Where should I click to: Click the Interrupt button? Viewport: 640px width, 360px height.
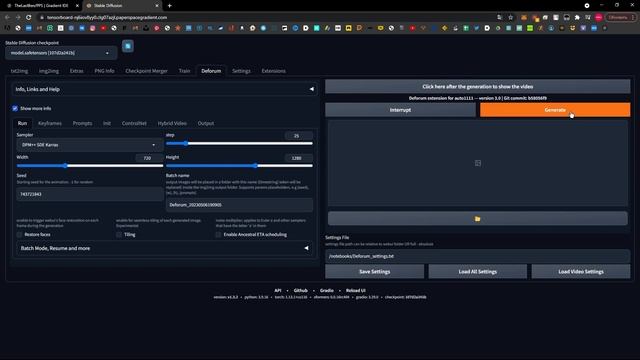coord(400,110)
